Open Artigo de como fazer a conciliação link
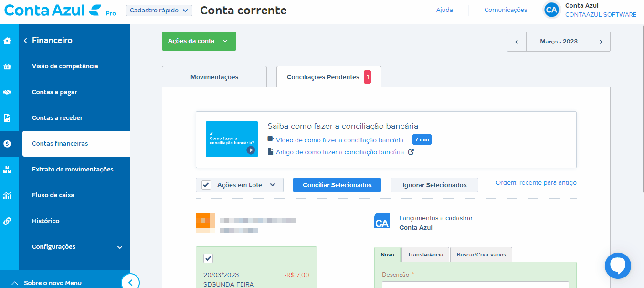The image size is (644, 288). [340, 152]
